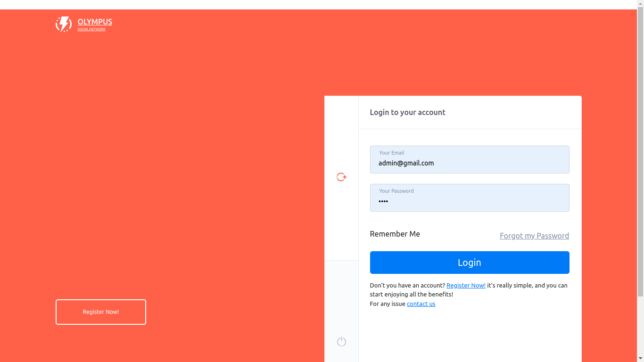
Task: Focus the Your Password input field
Action: click(x=470, y=197)
